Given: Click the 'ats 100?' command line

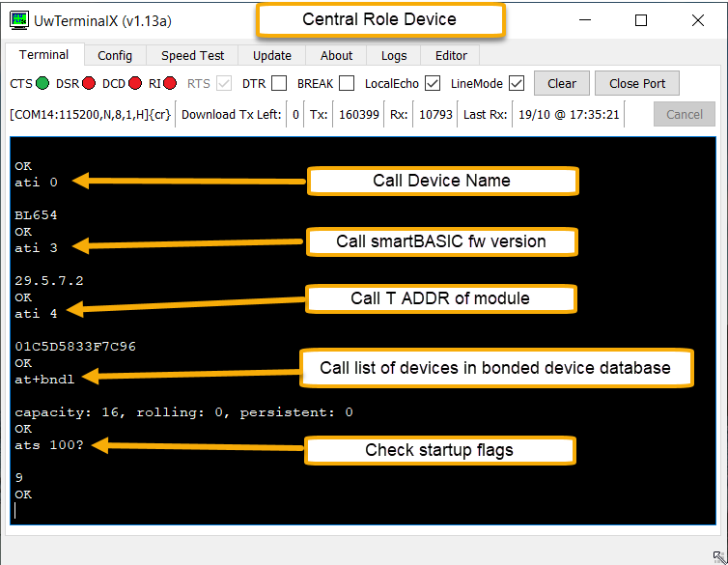Looking at the screenshot, I should (49, 445).
